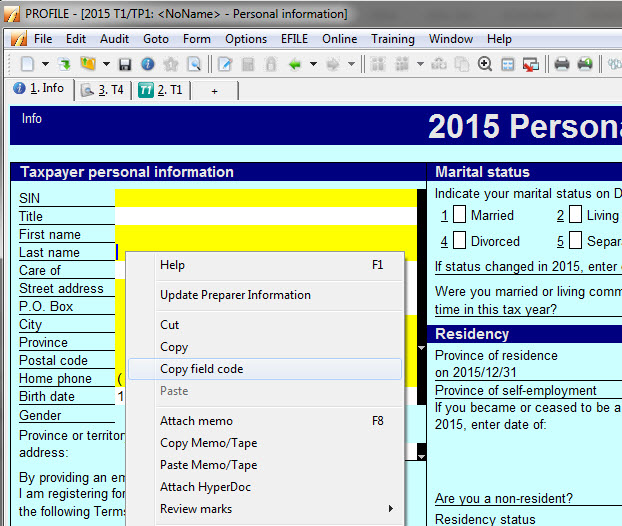
Task: Check the Living common-law checkbox numbered 2
Action: click(575, 215)
